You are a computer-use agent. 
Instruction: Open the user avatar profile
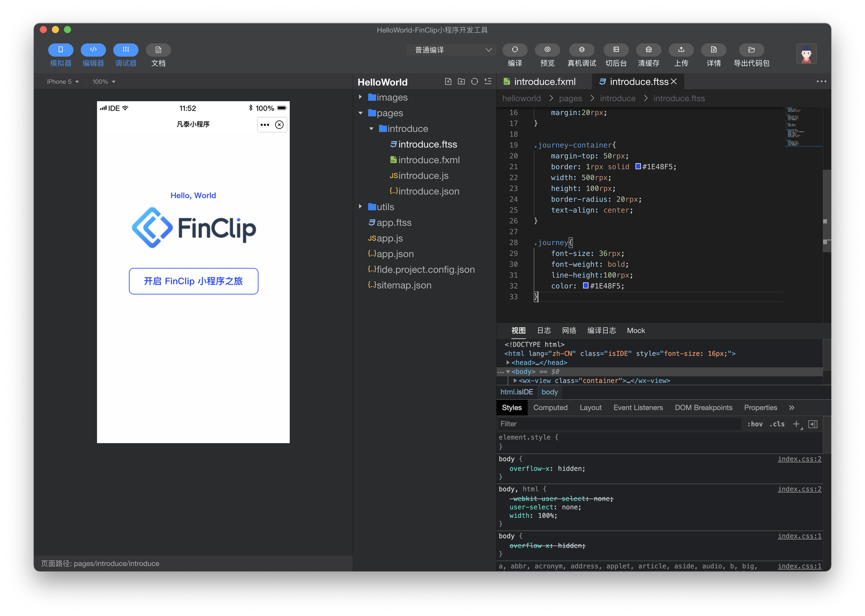tap(806, 54)
